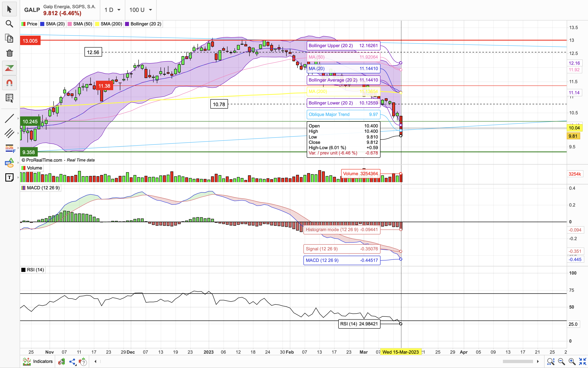The width and height of the screenshot is (588, 368).
Task: Open the MACD (12 26 9) panel label
Action: (x=40, y=188)
